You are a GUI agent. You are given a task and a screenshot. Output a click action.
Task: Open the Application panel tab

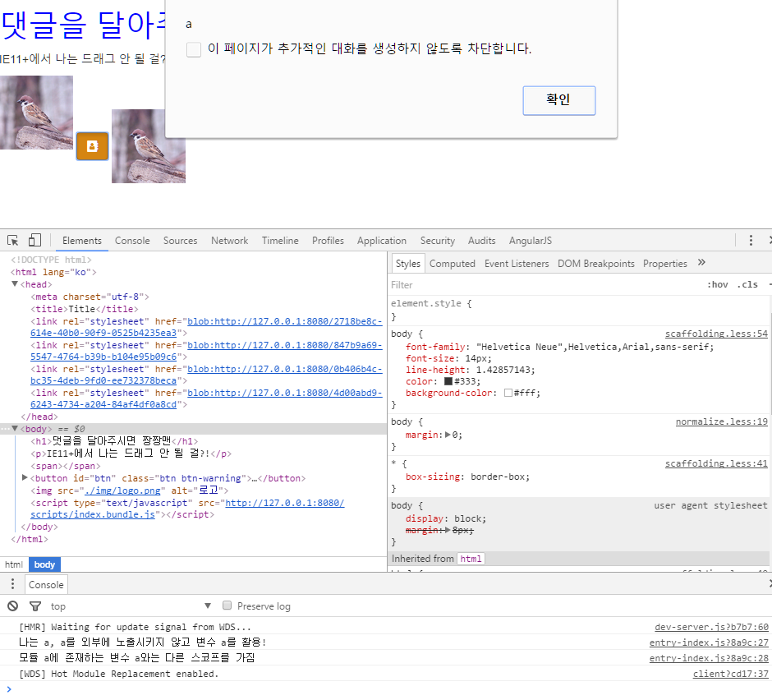tap(382, 241)
